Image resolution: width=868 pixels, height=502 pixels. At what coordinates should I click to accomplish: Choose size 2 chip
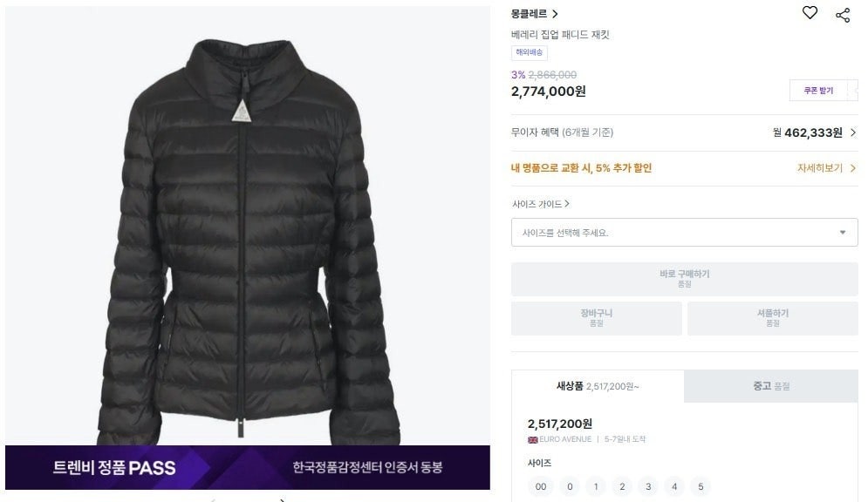(x=622, y=486)
